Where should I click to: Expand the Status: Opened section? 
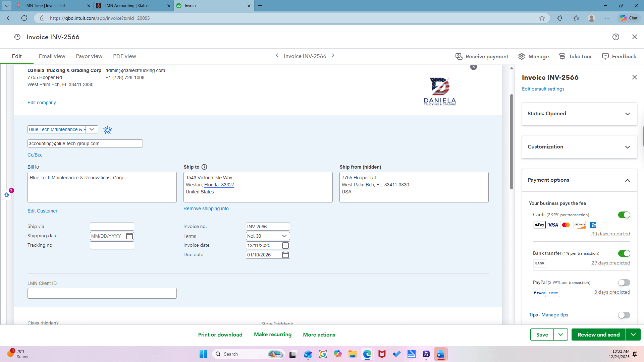580,114
